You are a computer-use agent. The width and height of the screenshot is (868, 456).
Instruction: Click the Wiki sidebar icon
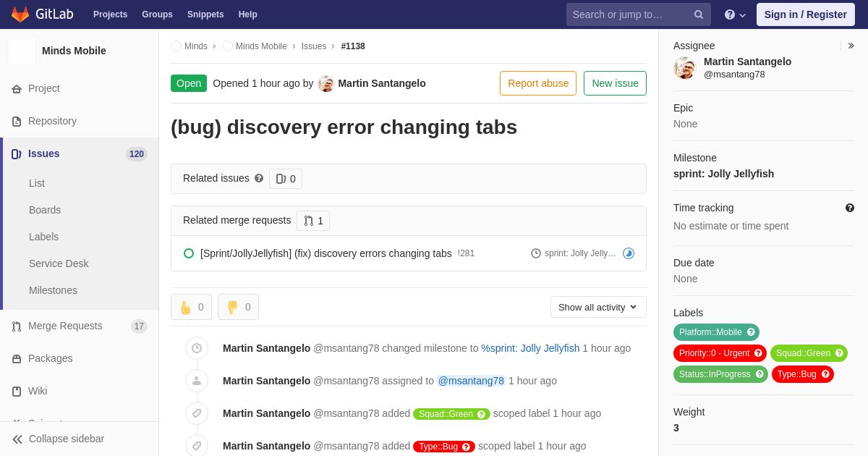tap(17, 392)
